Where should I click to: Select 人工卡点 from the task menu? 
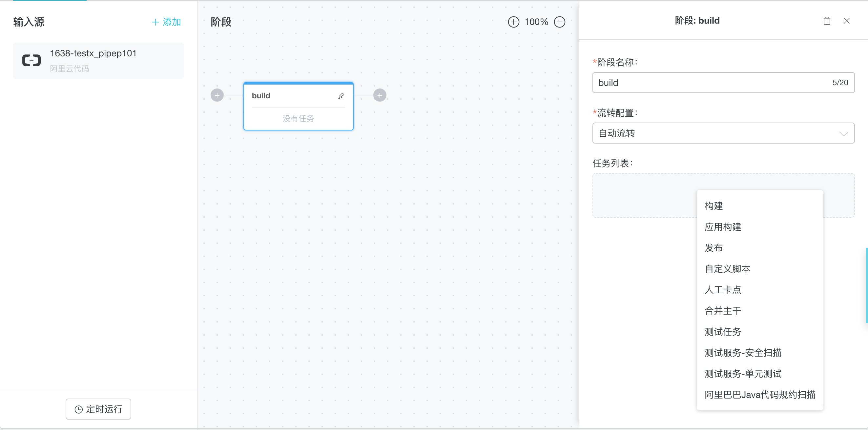coord(760,290)
